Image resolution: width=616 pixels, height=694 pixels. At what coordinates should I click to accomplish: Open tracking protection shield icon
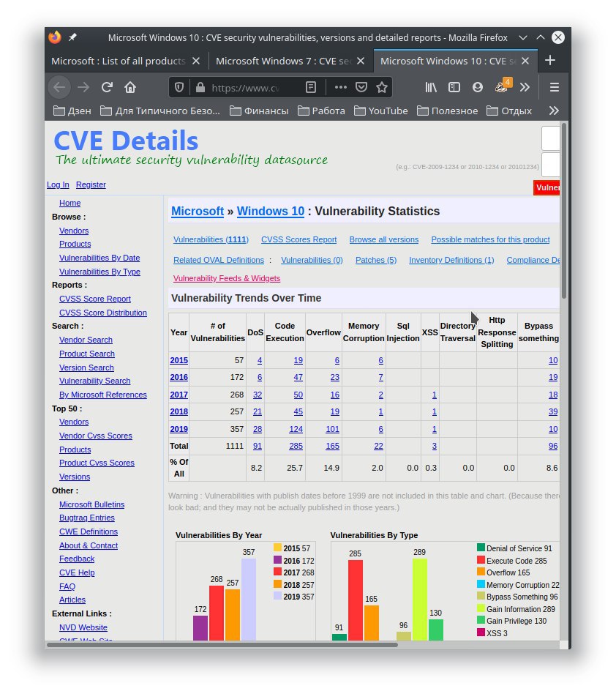pyautogui.click(x=179, y=88)
